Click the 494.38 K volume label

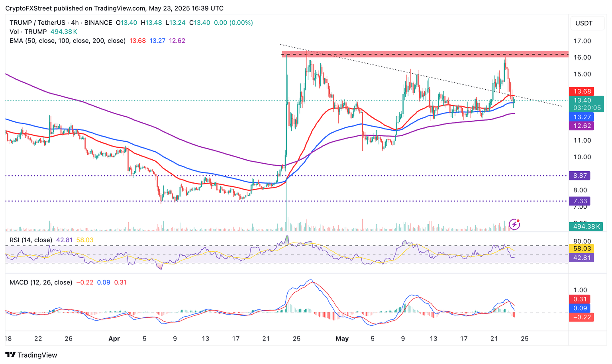tap(586, 227)
